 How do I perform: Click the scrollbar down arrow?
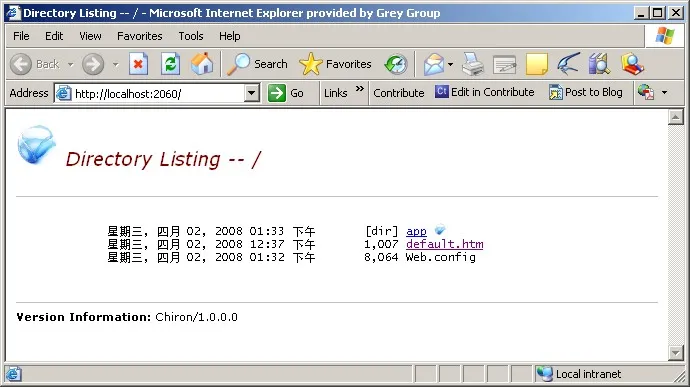tap(675, 353)
